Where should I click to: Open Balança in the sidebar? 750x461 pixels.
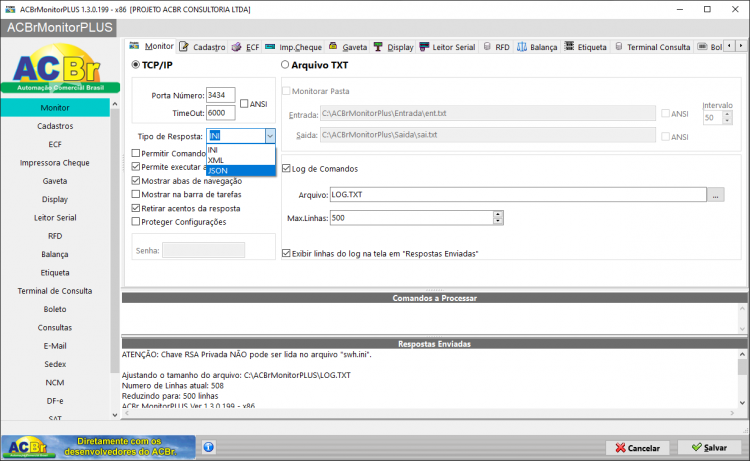coord(55,254)
